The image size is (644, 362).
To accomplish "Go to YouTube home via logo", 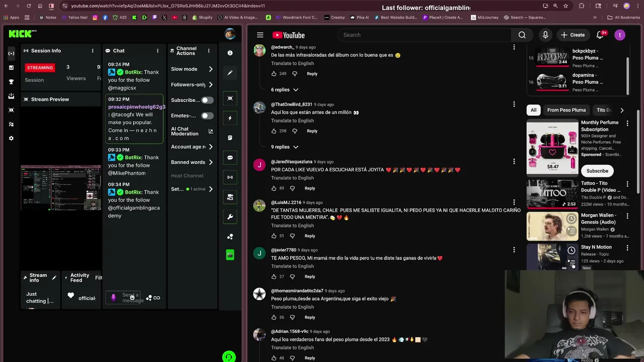I will coord(288,35).
